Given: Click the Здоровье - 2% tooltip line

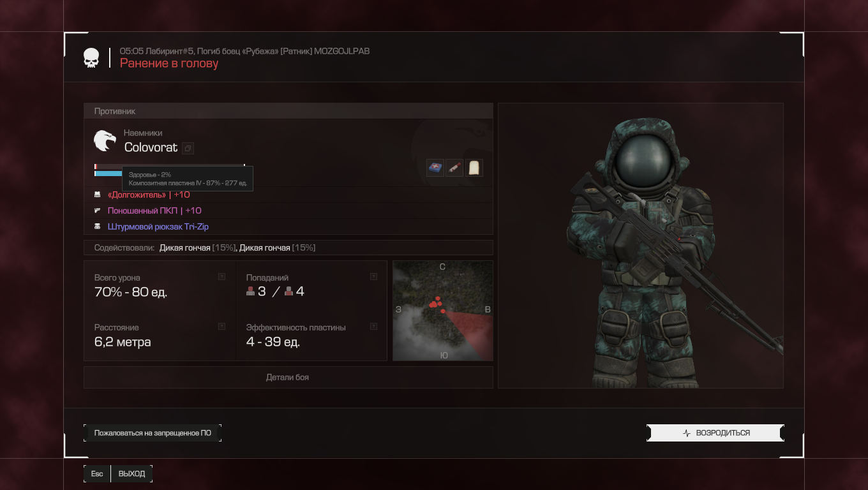Looking at the screenshot, I should tap(150, 174).
